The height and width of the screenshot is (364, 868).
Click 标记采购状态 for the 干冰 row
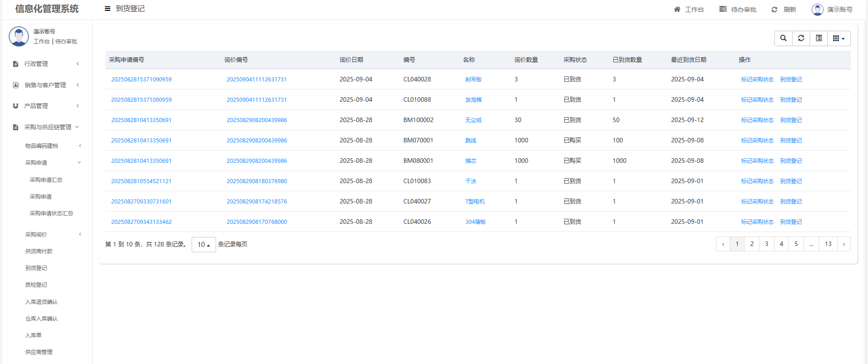(x=757, y=181)
